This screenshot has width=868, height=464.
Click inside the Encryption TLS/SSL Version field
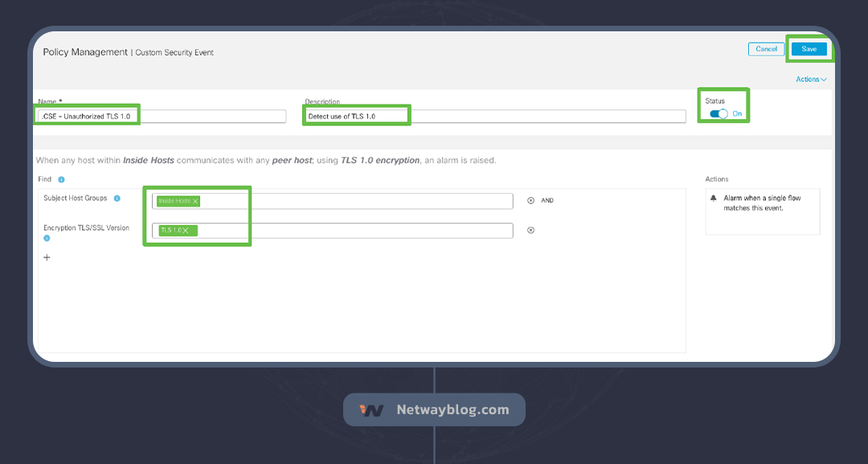pos(354,231)
